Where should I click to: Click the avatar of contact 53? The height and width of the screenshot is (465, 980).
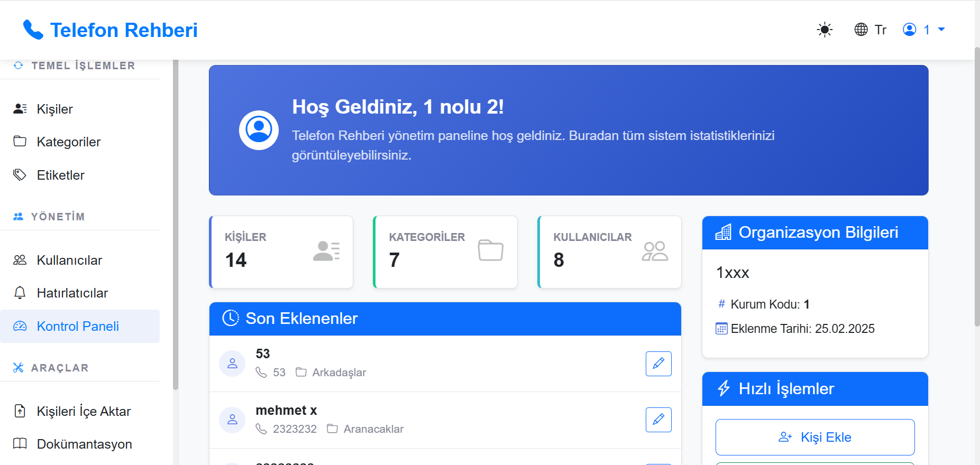(232, 364)
